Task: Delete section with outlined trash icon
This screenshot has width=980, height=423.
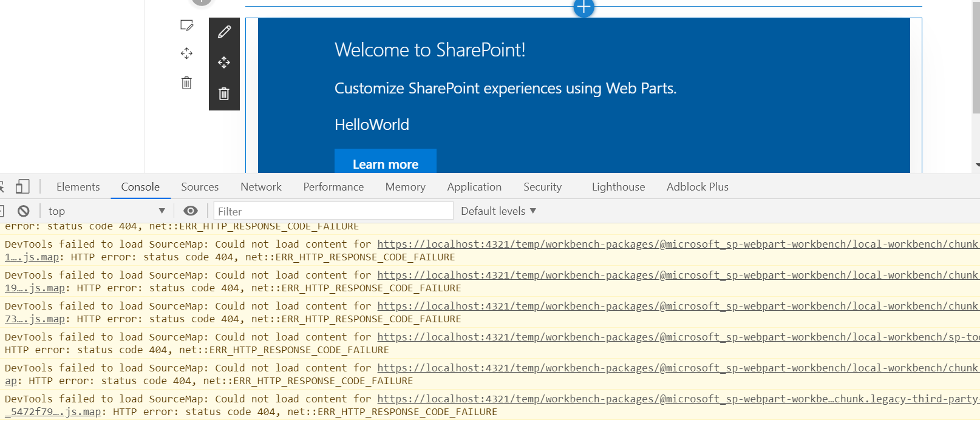Action: click(x=186, y=83)
